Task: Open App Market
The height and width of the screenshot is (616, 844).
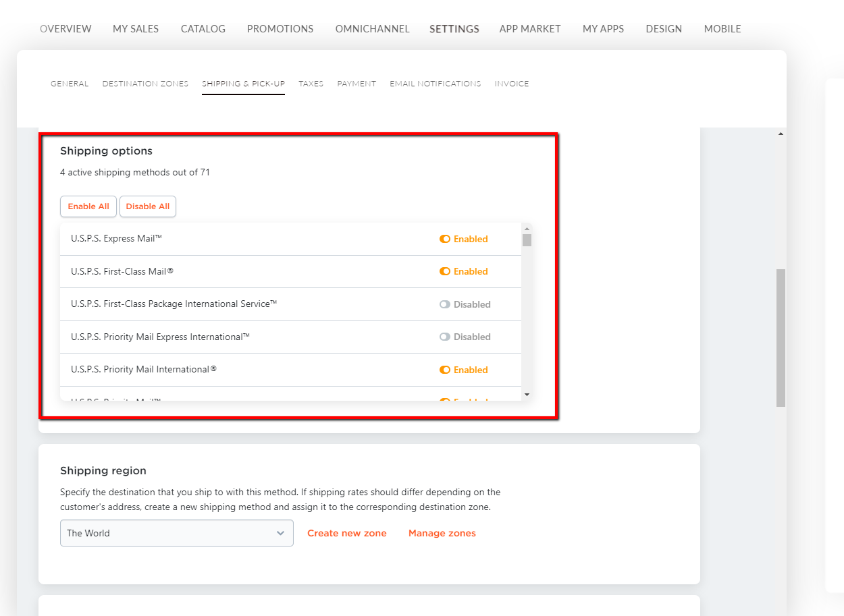Action: coord(530,29)
